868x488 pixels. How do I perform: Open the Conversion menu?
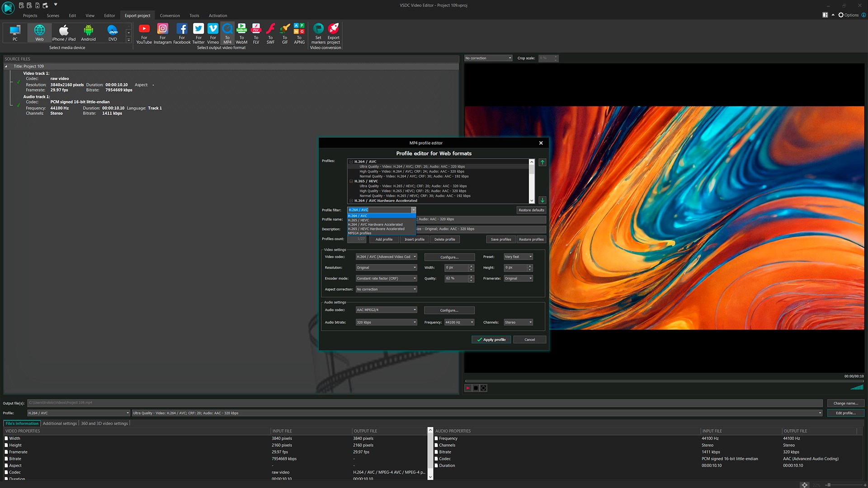[x=170, y=15]
